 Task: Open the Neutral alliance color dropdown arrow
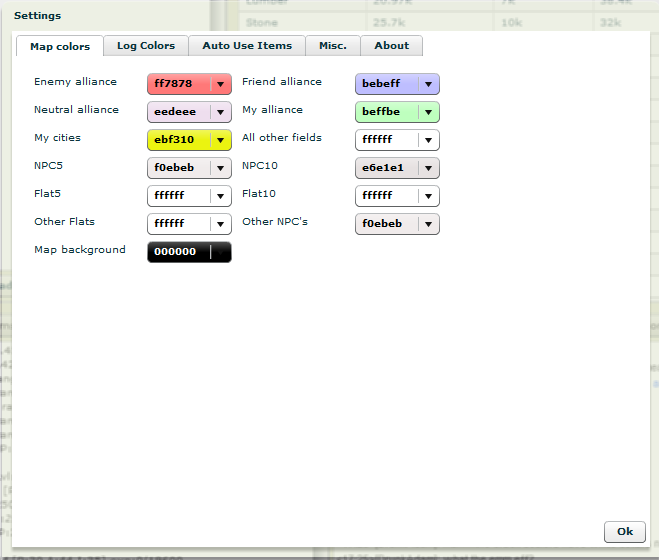tap(220, 113)
